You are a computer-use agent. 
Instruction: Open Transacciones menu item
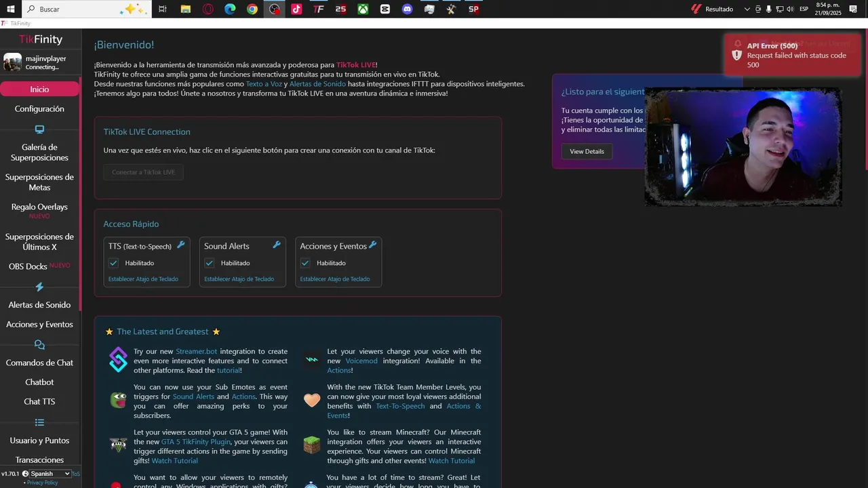(39, 460)
